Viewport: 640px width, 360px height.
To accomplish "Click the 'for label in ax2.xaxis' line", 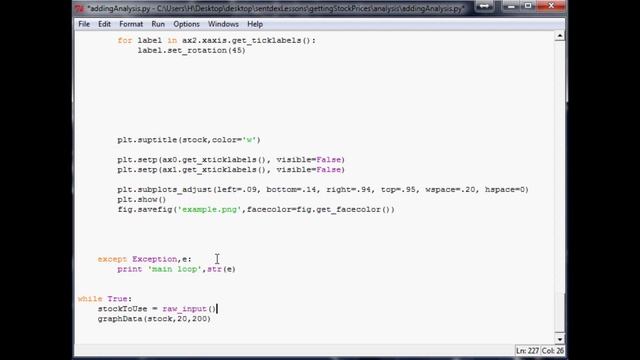I will tap(216, 40).
